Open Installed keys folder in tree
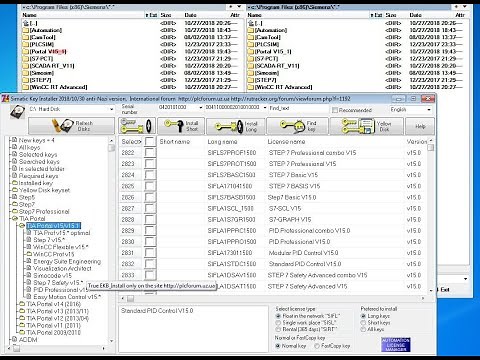Image resolution: width=480 pixels, height=360 pixels. pos(36,183)
